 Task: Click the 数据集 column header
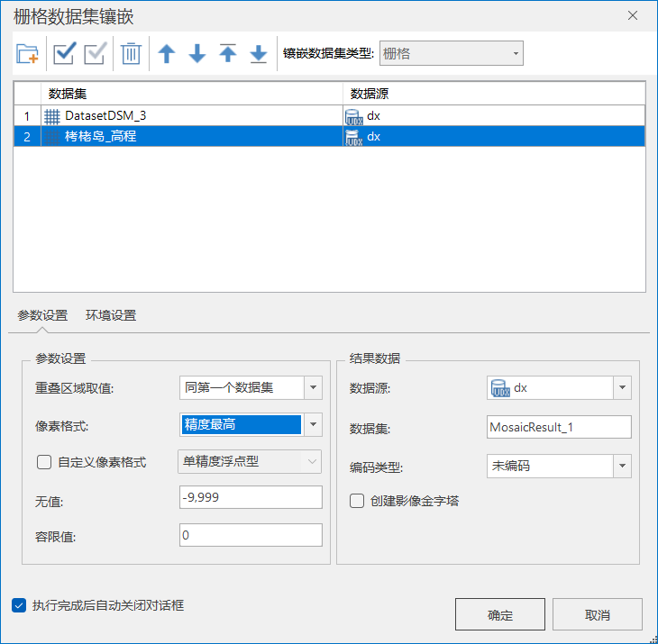pyautogui.click(x=192, y=94)
